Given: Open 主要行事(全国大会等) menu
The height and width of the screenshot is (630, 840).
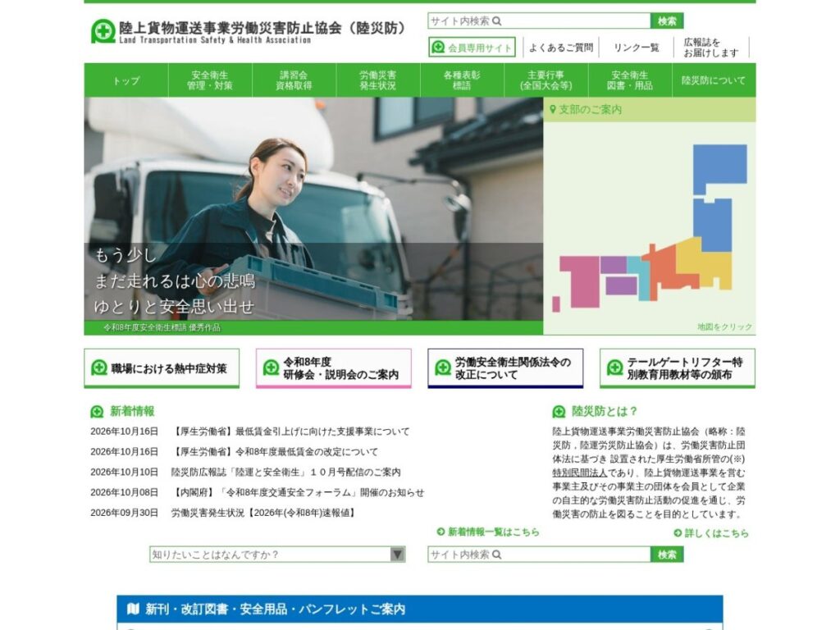Looking at the screenshot, I should click(546, 80).
